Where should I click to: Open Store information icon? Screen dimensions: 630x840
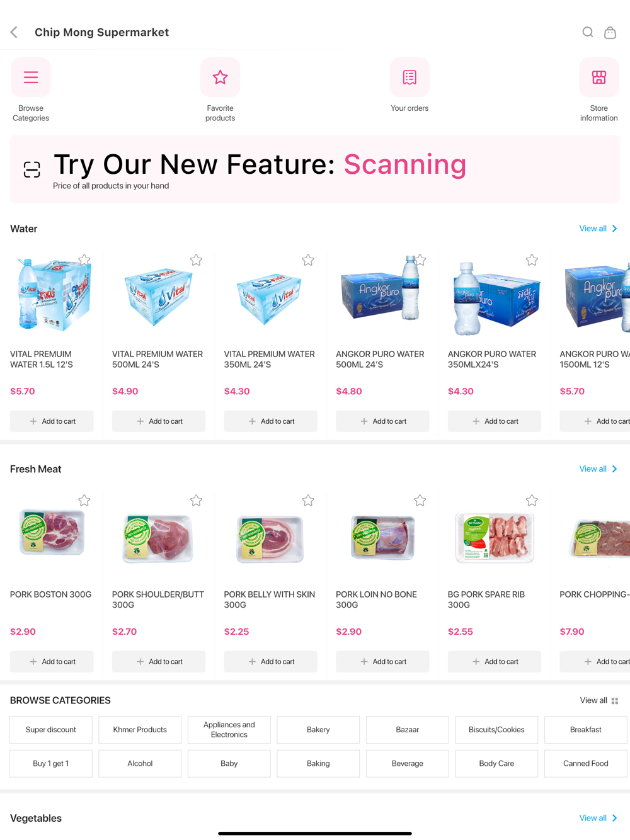(599, 77)
